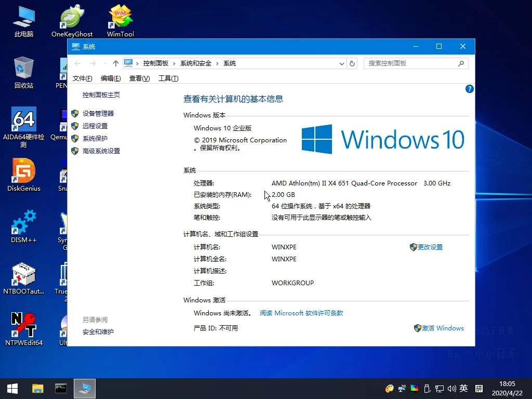
Task: Open 设备管理器 from the sidebar
Action: tap(98, 114)
